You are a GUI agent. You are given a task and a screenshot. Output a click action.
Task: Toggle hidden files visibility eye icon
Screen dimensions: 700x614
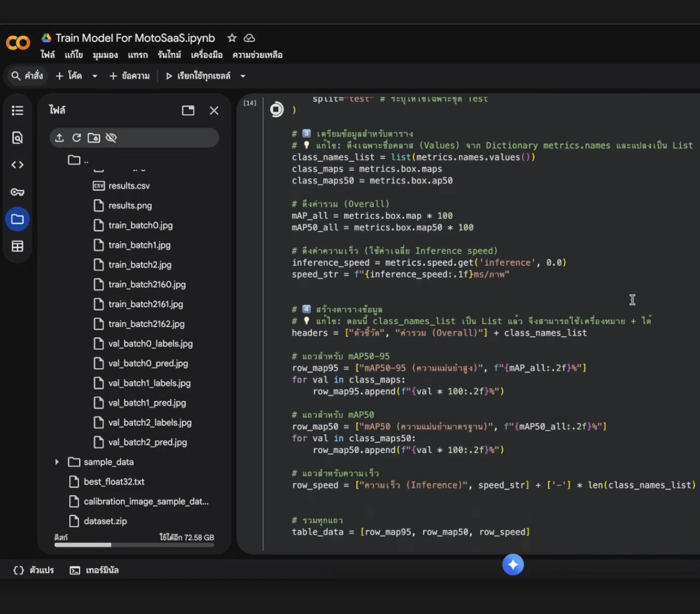point(111,138)
